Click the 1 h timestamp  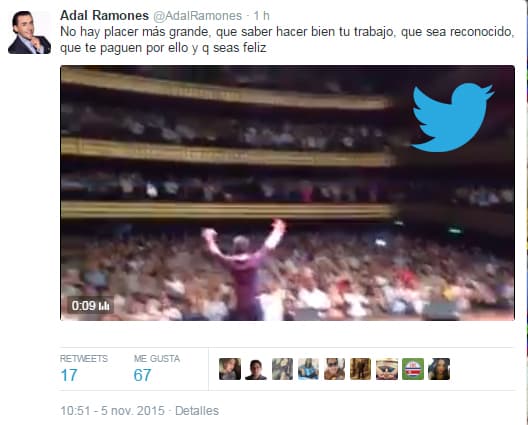(262, 15)
